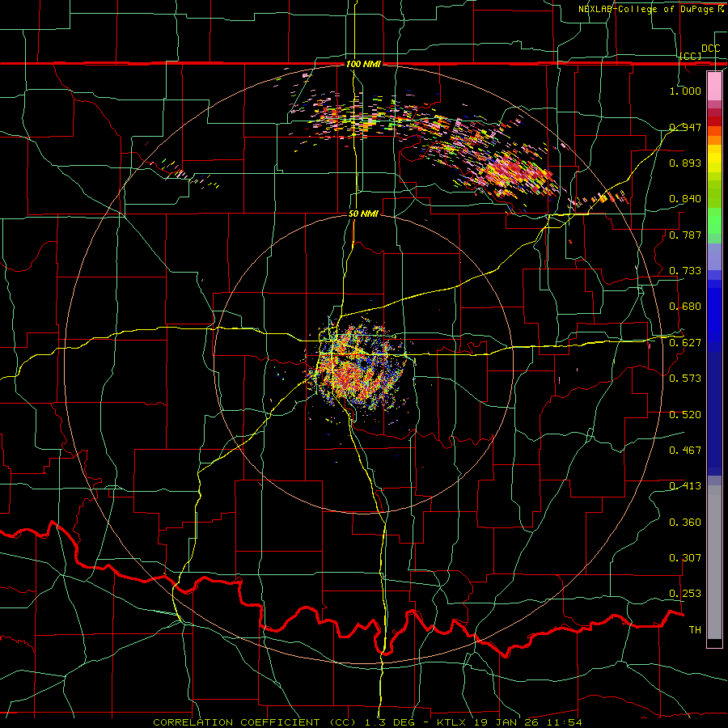Click the 50 NMI range ring label
The width and height of the screenshot is (728, 728).
363,214
